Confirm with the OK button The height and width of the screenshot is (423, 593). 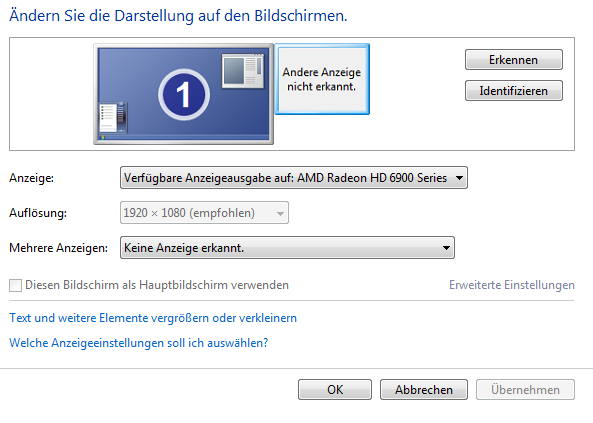[335, 390]
